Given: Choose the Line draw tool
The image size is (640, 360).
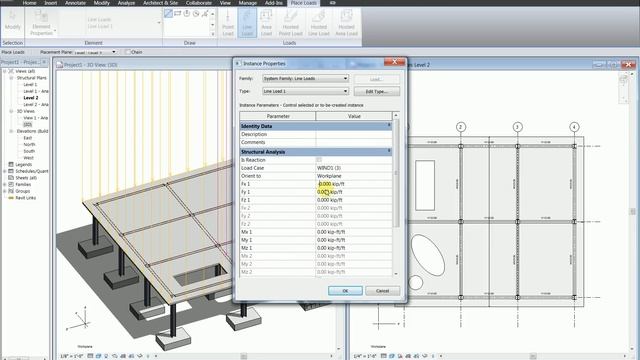Looking at the screenshot, I should coord(168,13).
